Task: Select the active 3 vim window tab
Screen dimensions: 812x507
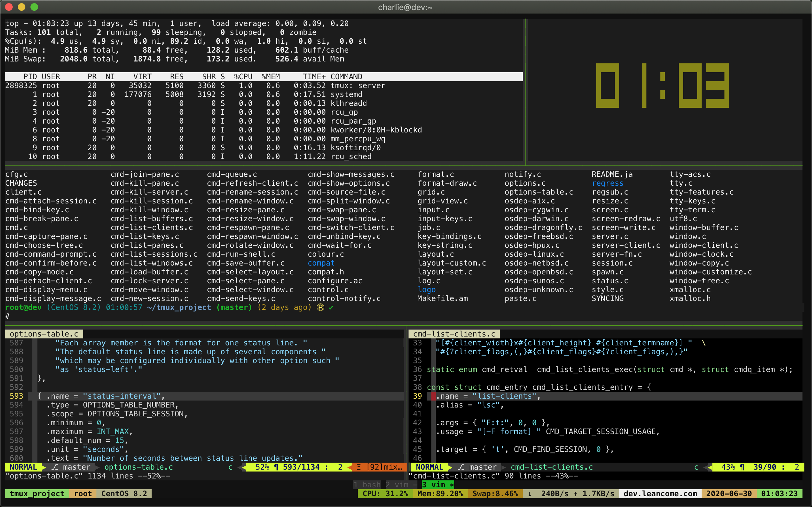Action: pos(437,485)
